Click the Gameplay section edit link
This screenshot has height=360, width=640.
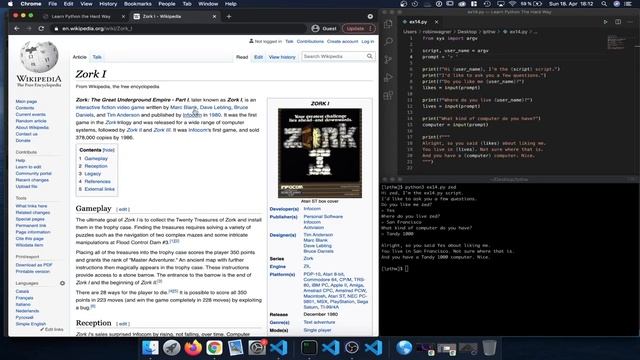tap(123, 209)
